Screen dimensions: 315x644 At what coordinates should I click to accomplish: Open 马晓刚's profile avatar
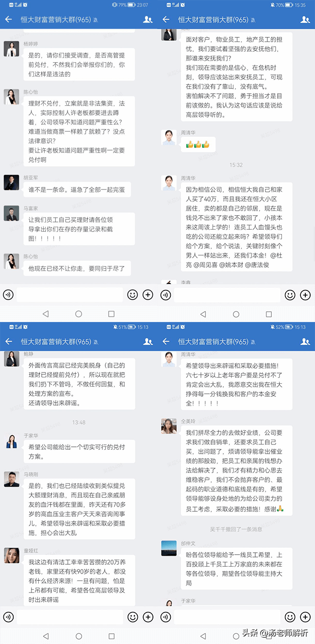[12, 479]
